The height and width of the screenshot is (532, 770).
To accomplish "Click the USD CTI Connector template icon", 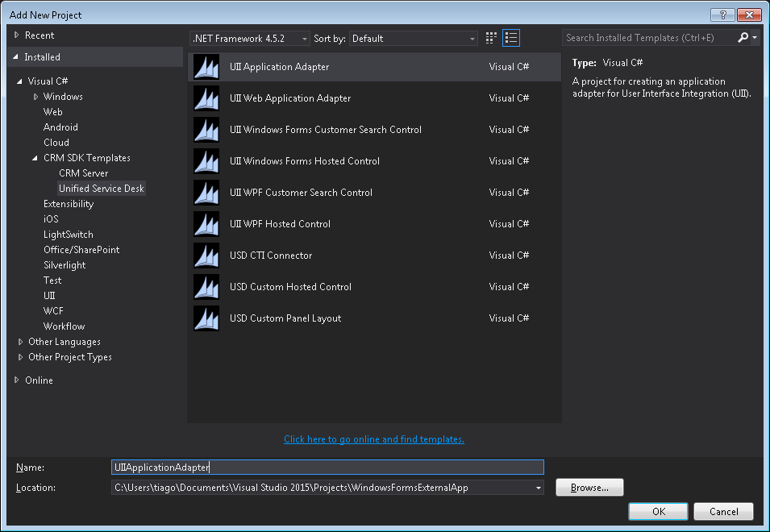I will coord(206,256).
